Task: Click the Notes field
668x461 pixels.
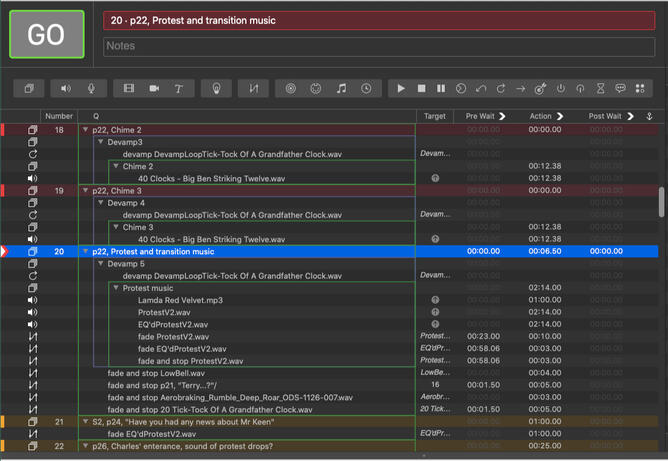Action: pyautogui.click(x=379, y=46)
